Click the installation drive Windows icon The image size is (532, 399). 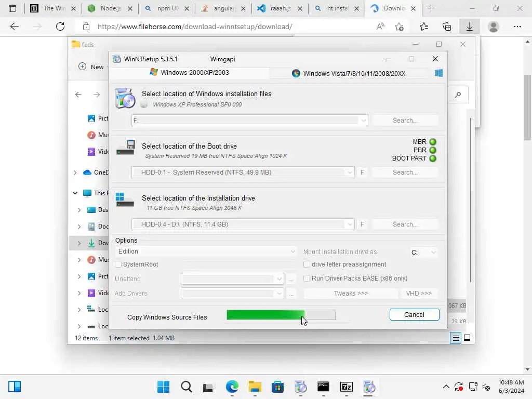pyautogui.click(x=125, y=199)
